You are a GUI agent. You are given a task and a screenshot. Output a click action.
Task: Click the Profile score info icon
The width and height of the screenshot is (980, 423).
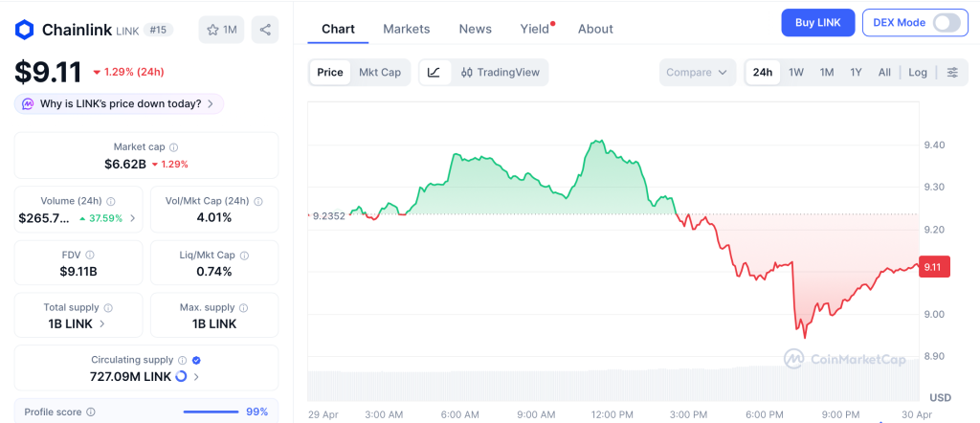click(91, 412)
